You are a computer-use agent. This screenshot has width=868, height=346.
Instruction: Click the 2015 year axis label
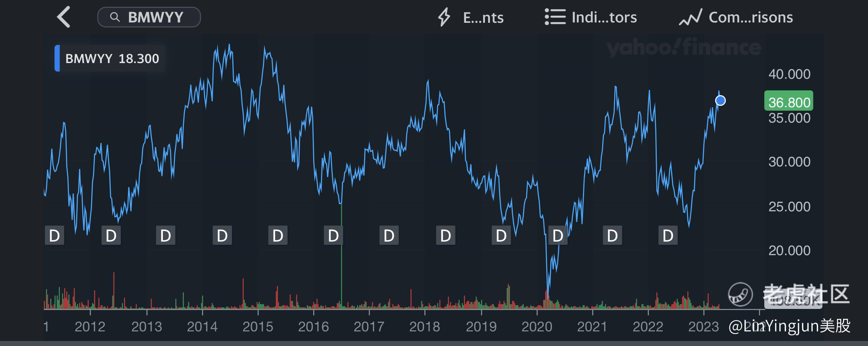coord(258,326)
